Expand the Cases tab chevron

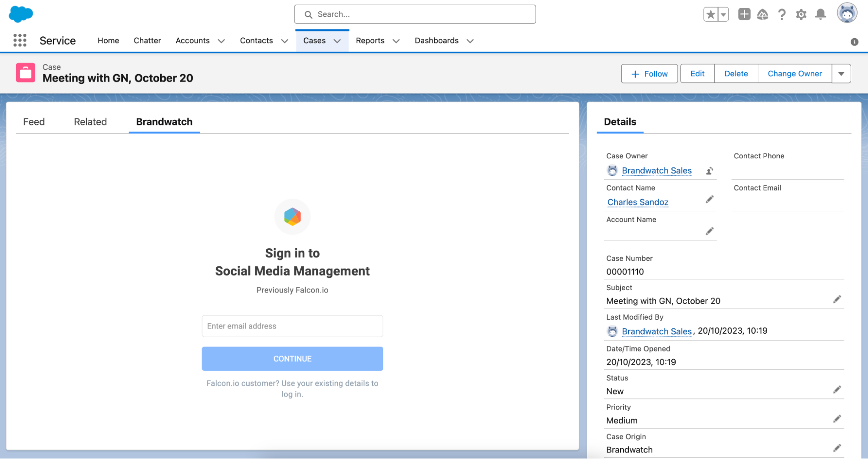click(337, 41)
